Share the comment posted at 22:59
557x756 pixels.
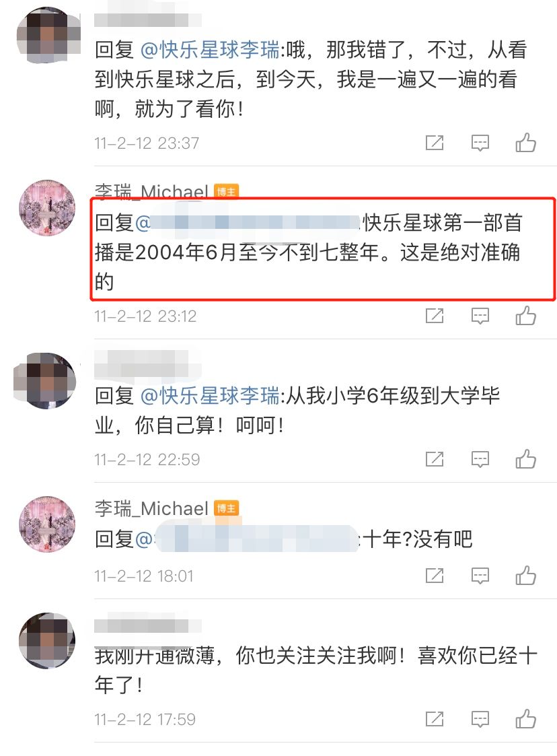[x=435, y=459]
